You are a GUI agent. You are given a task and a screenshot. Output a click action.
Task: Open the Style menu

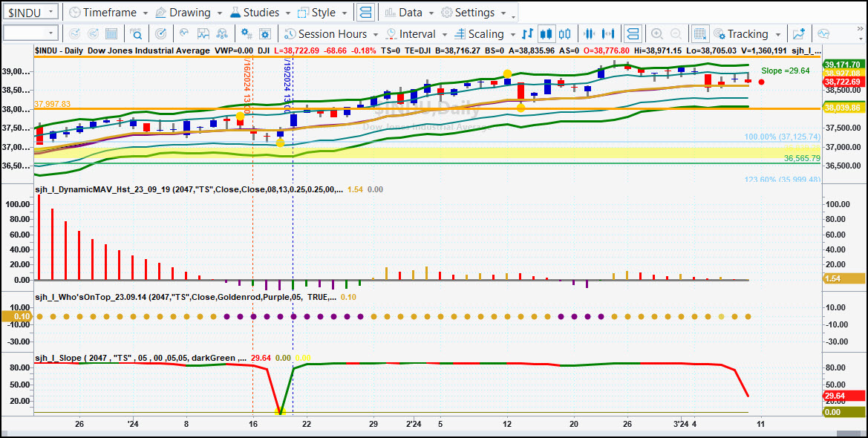click(323, 12)
